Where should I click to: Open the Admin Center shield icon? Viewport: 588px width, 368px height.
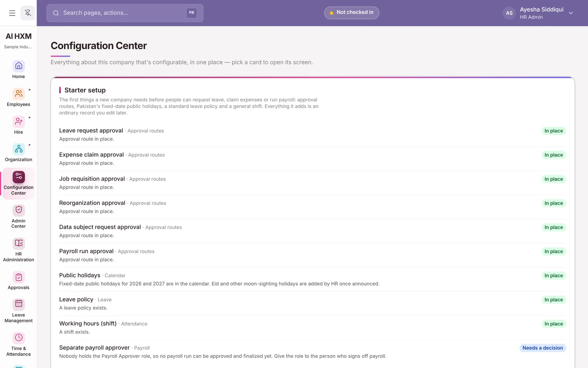point(19,210)
